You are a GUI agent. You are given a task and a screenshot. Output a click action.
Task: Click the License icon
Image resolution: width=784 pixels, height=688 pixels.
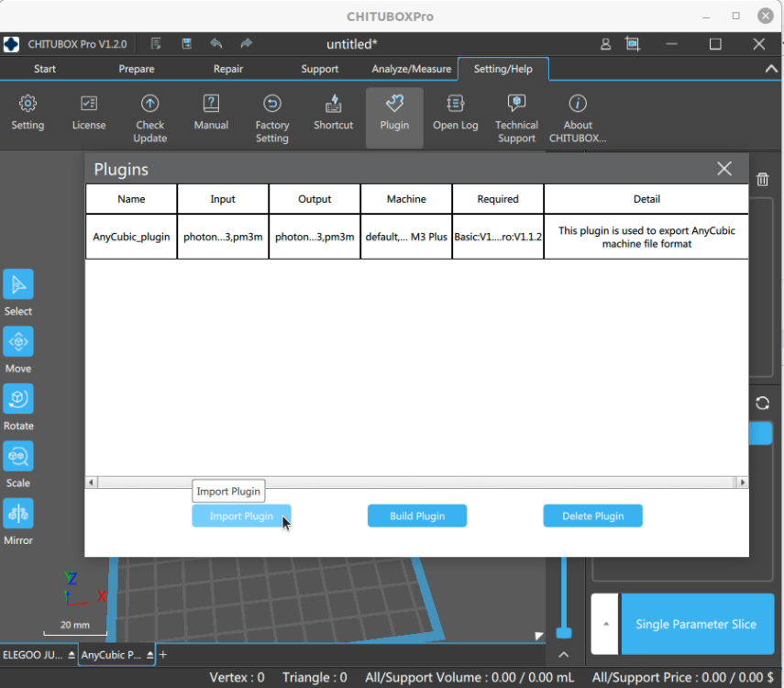(89, 104)
